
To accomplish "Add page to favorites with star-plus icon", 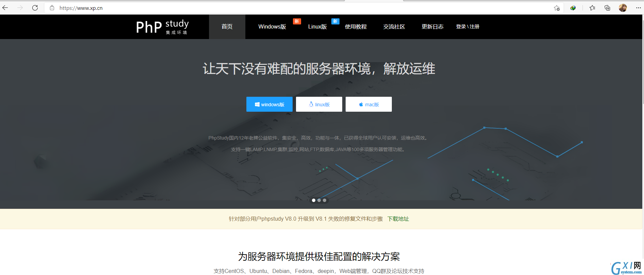I will click(x=557, y=8).
